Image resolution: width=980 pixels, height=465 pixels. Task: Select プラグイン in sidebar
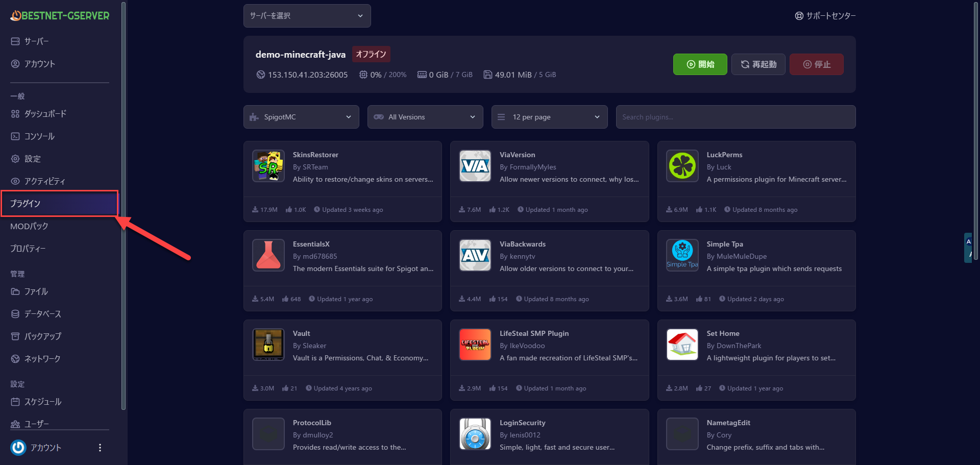coord(60,204)
